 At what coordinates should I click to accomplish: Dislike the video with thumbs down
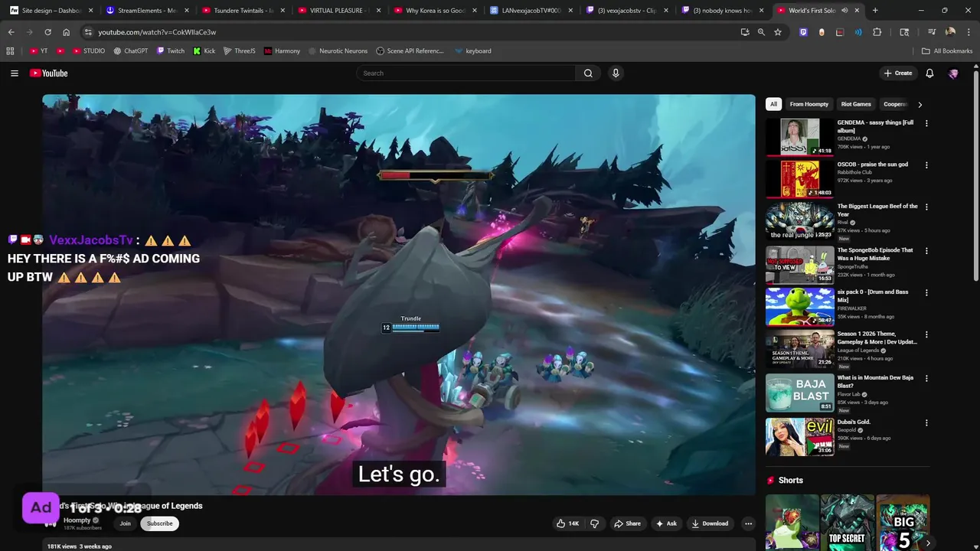tap(594, 523)
